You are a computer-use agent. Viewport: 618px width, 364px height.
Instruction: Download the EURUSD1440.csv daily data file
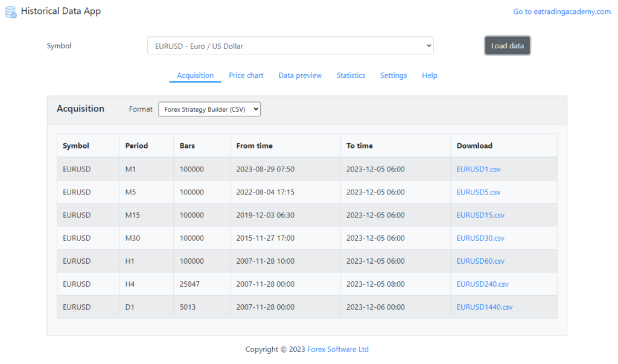(484, 307)
